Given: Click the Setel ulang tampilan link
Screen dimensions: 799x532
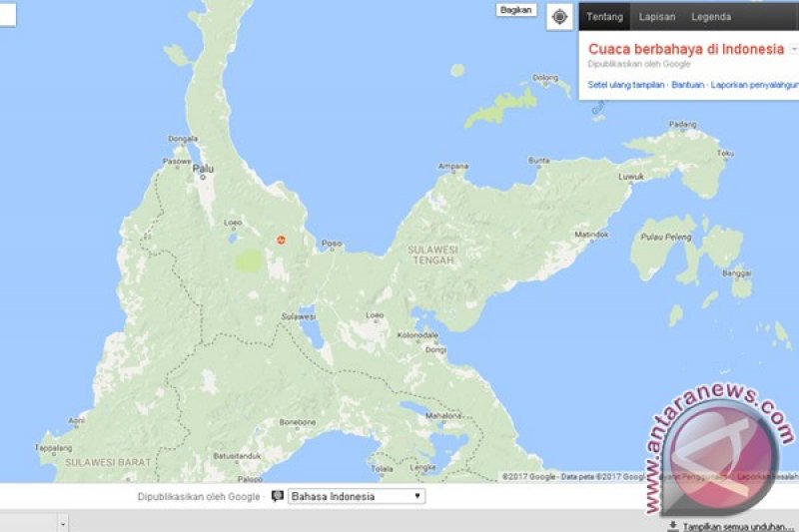Looking at the screenshot, I should coord(626,85).
